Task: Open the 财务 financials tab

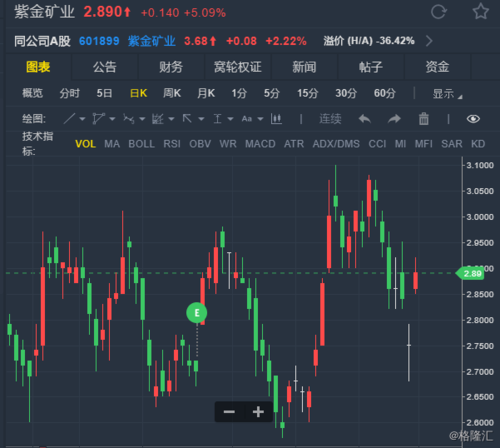Action: (x=171, y=67)
